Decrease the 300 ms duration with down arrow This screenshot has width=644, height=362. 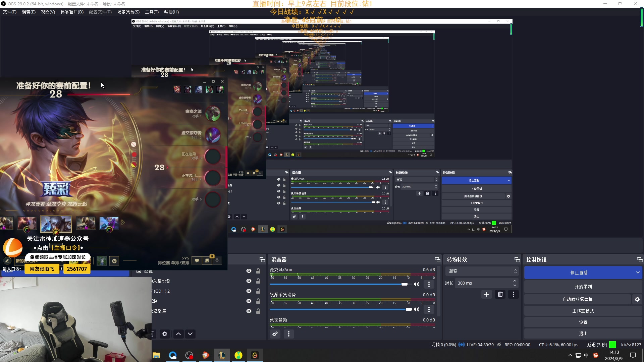[515, 285]
